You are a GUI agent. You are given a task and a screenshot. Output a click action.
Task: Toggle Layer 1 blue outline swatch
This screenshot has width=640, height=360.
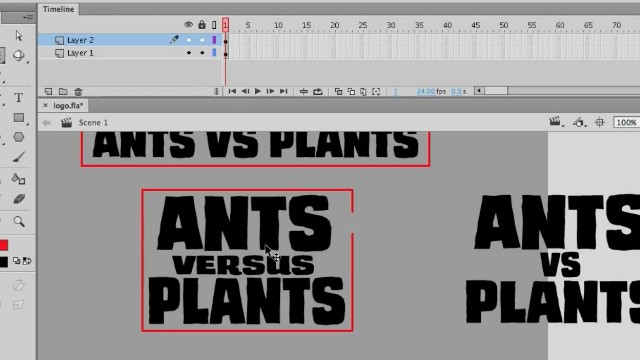point(214,53)
